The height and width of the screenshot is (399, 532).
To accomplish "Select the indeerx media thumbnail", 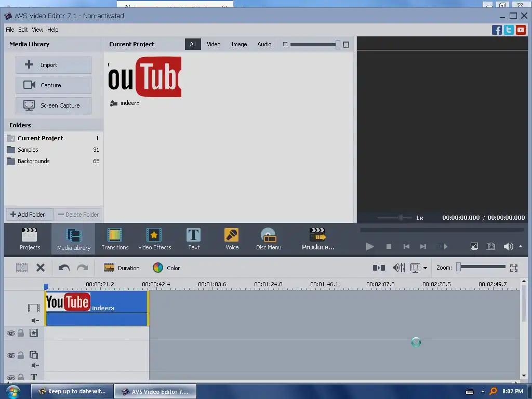I will (x=145, y=77).
